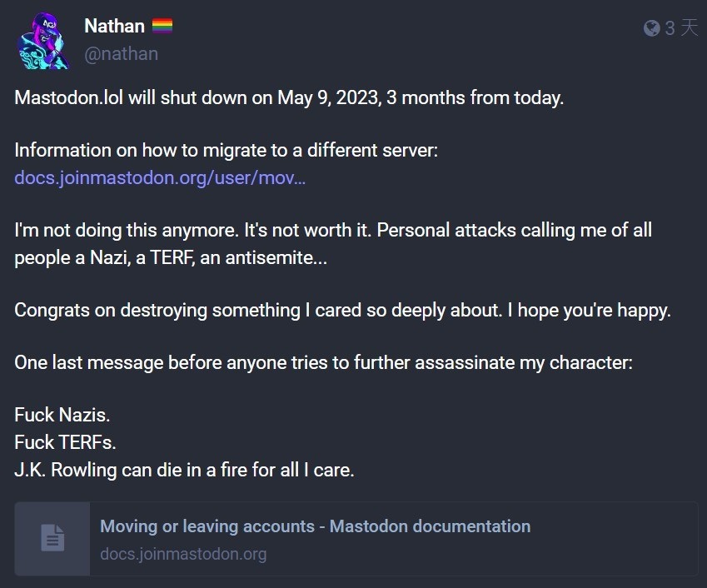Open the display name Nathan profile
Screen dimensions: 707x588
click(x=114, y=27)
